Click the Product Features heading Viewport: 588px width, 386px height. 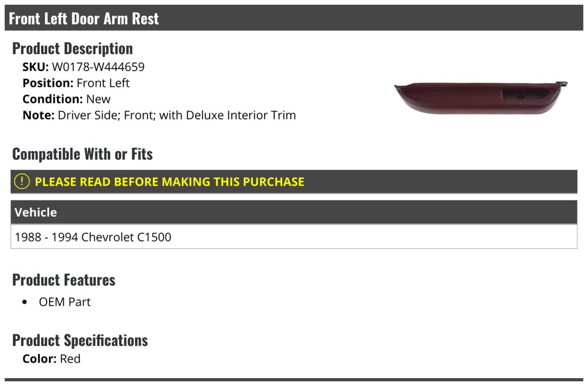point(64,280)
